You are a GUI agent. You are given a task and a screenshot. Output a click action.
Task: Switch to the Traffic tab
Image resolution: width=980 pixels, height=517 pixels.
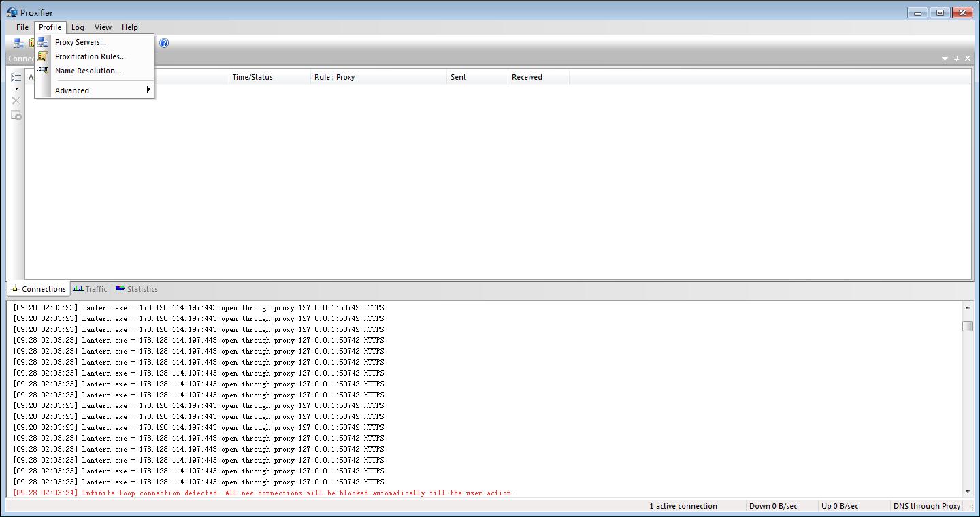point(91,289)
